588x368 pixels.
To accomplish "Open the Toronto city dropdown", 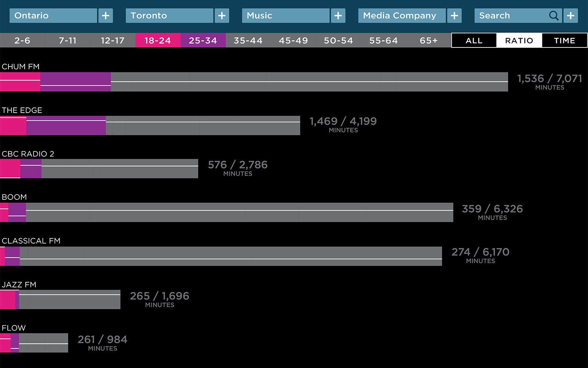I will (x=169, y=16).
